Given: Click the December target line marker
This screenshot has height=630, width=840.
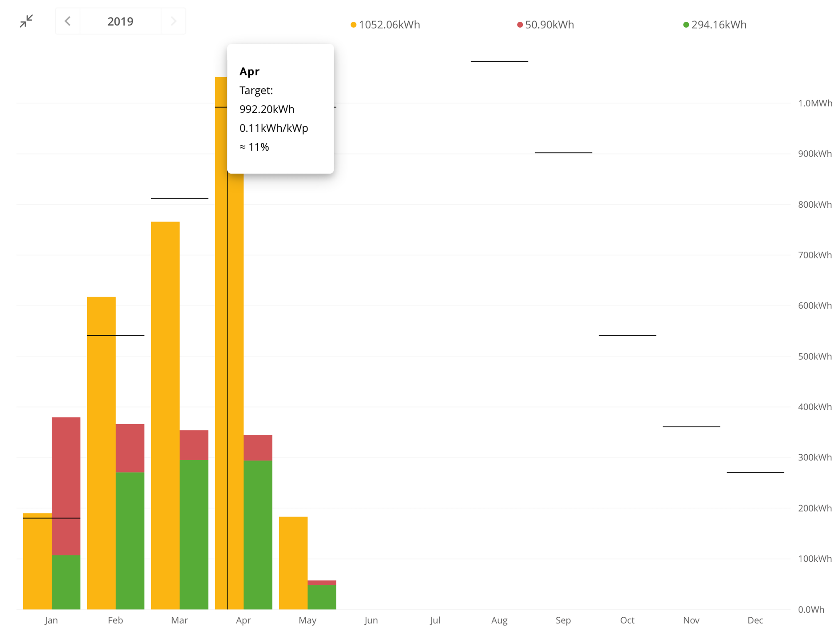Looking at the screenshot, I should [x=755, y=472].
